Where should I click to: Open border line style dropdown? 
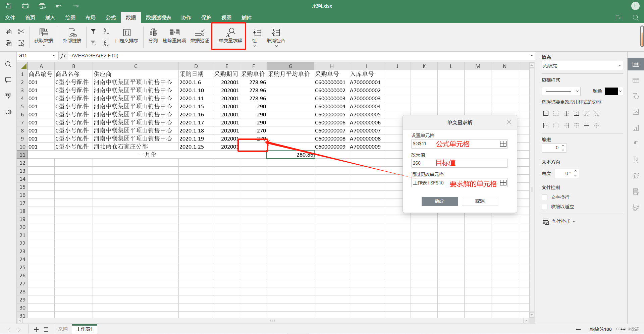pos(561,91)
